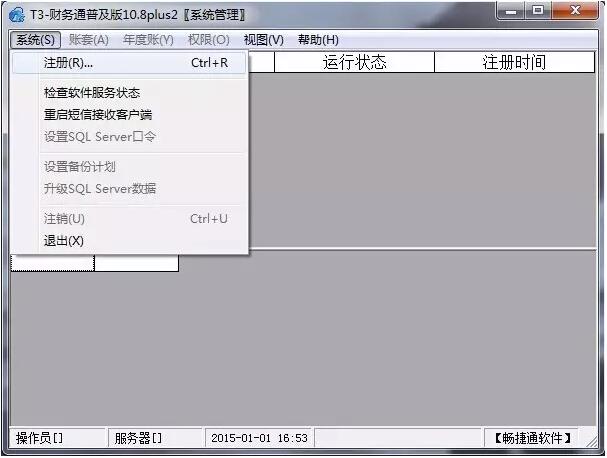Open the 帮助(H) menu

coord(318,40)
